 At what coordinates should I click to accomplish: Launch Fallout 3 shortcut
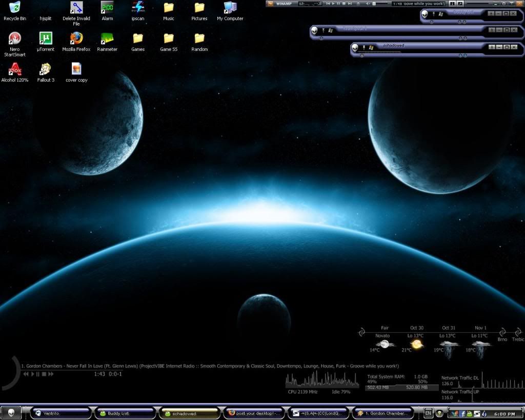point(46,72)
